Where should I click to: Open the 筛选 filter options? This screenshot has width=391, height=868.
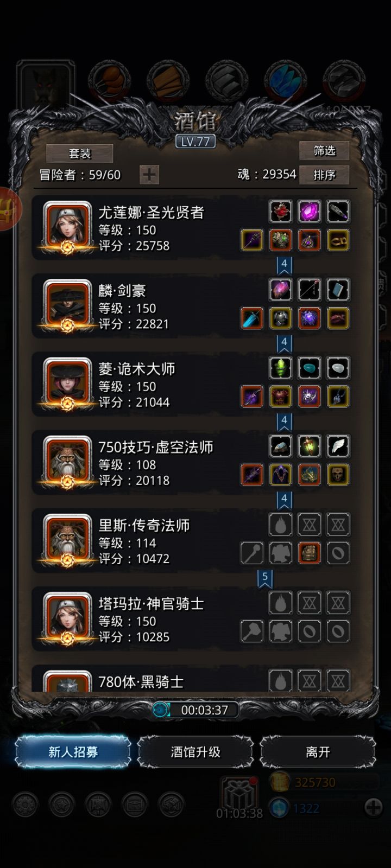[x=324, y=150]
